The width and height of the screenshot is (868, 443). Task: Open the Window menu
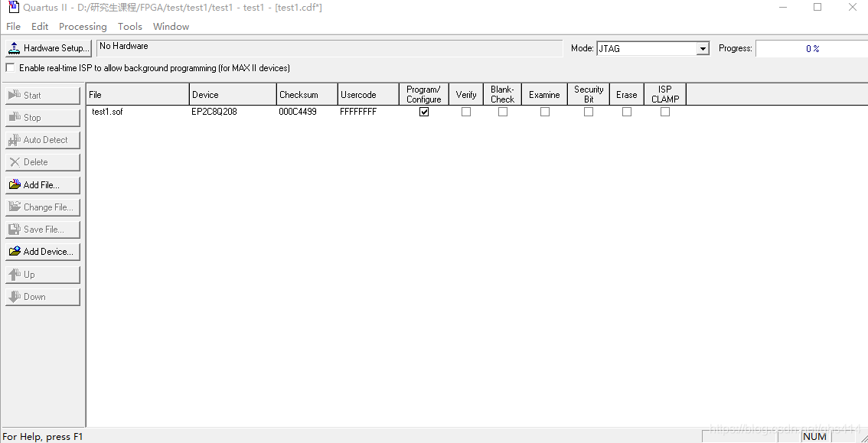point(171,27)
